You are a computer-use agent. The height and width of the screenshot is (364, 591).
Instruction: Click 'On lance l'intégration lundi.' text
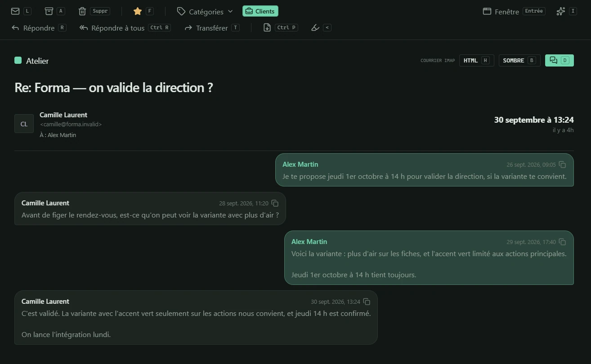click(x=66, y=335)
